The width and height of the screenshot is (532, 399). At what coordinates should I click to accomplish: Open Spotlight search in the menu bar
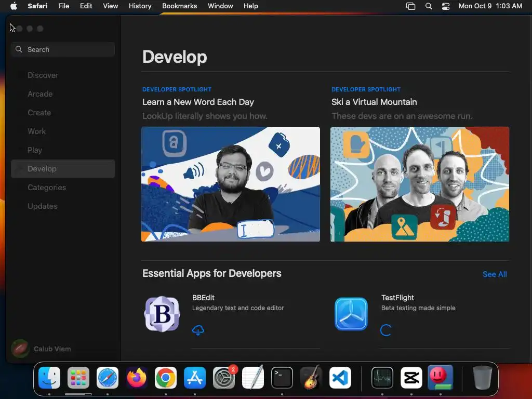click(x=429, y=6)
